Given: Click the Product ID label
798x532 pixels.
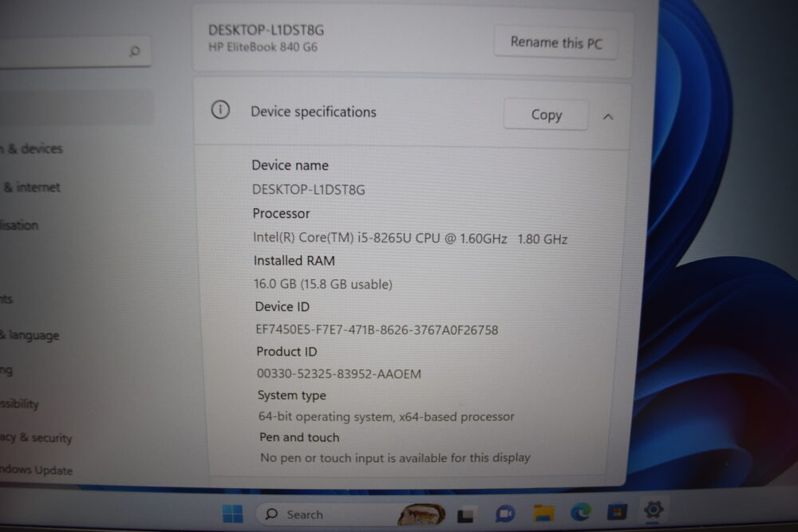Looking at the screenshot, I should [x=286, y=352].
